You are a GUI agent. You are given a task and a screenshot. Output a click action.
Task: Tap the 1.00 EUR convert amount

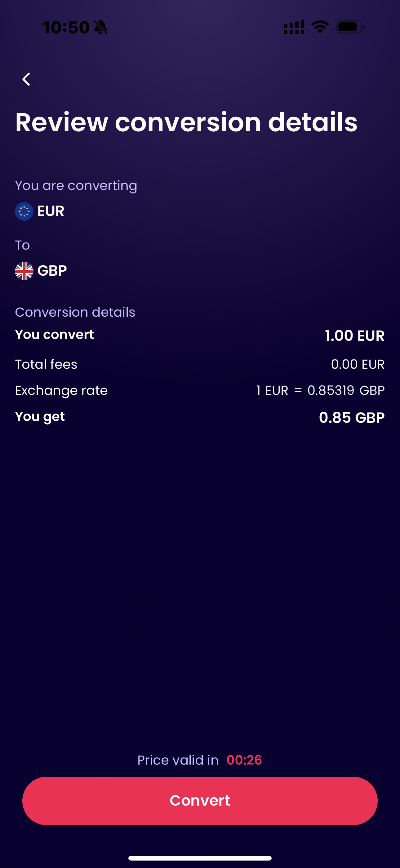354,336
